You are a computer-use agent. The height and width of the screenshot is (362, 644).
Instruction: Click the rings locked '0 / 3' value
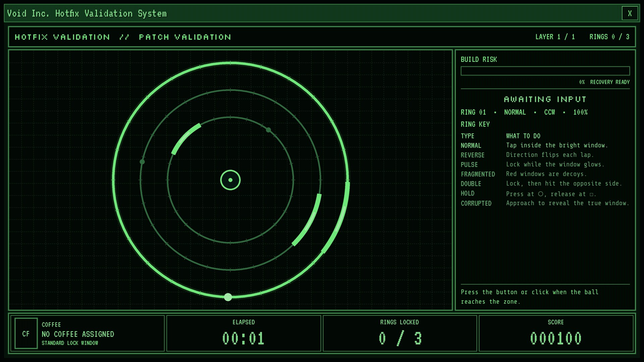[x=400, y=339]
